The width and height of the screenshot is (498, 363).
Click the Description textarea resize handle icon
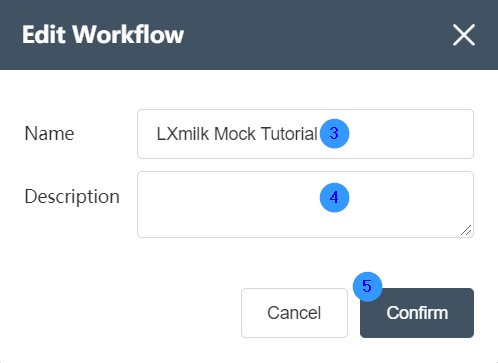pos(466,230)
